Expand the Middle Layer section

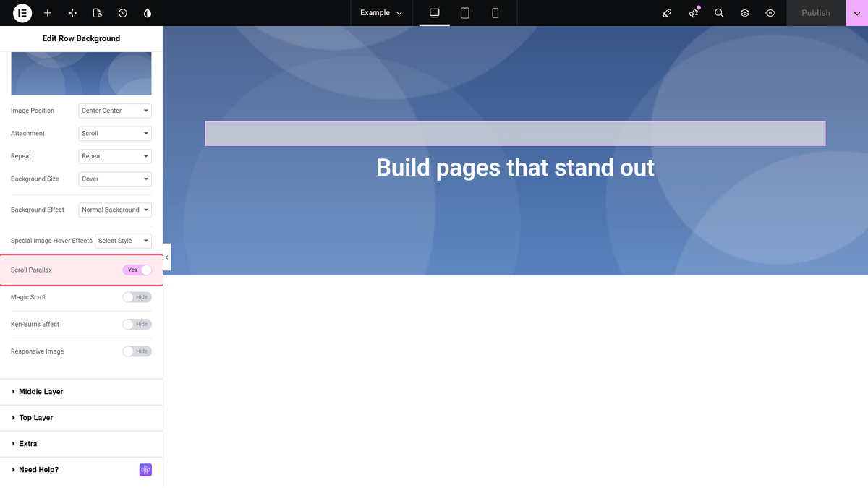[x=81, y=392]
